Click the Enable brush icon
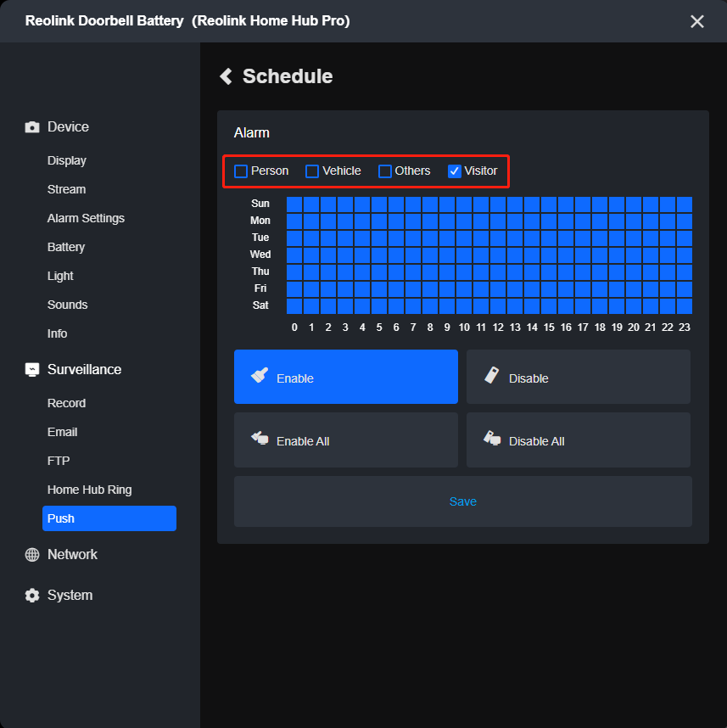This screenshot has width=727, height=728. 260,375
